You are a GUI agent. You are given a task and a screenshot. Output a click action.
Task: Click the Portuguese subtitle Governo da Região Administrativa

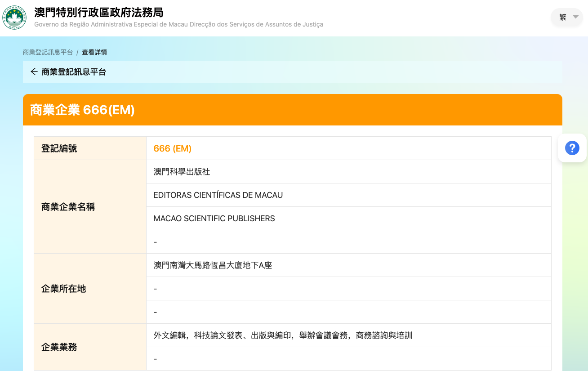pos(178,24)
